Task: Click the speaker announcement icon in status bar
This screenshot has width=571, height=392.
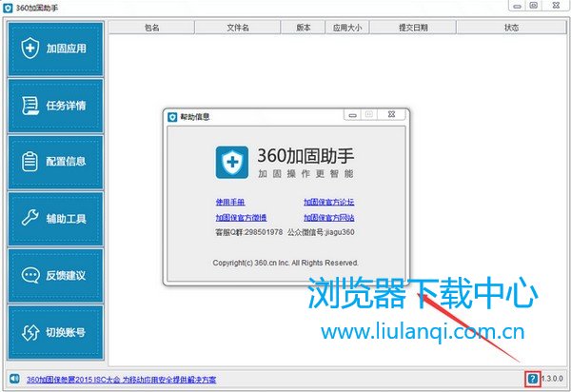Action: click(x=14, y=379)
